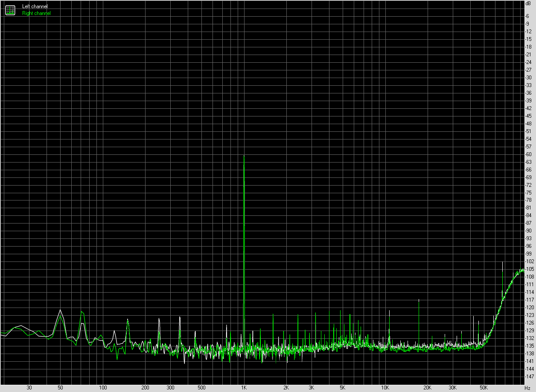Click the 50K frequency axis label

484,388
